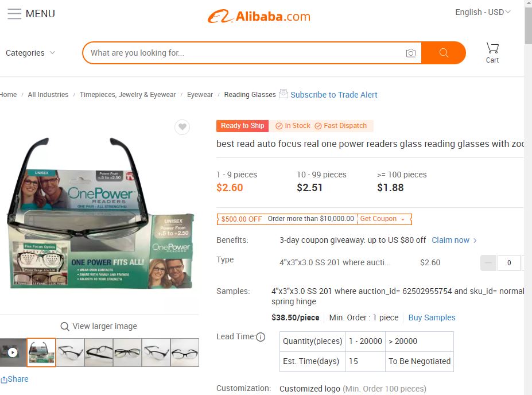The image size is (532, 395).
Task: Decrease quantity with the minus stepper
Action: (488, 262)
